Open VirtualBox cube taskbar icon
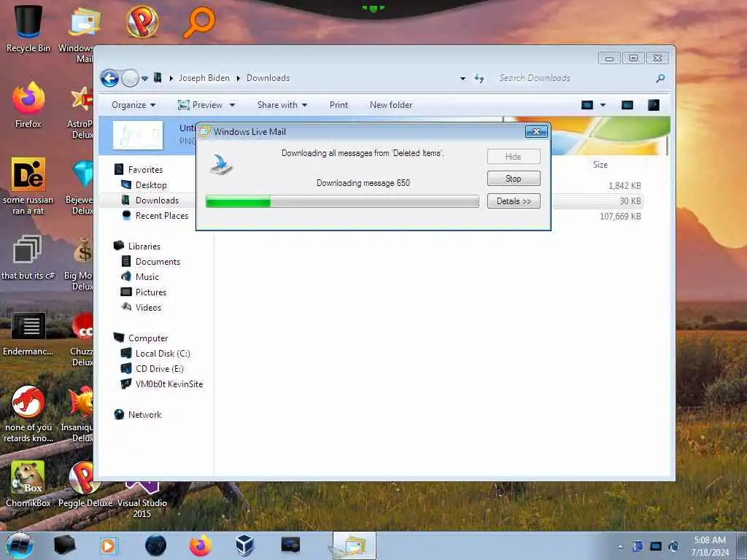747x560 pixels. click(244, 545)
